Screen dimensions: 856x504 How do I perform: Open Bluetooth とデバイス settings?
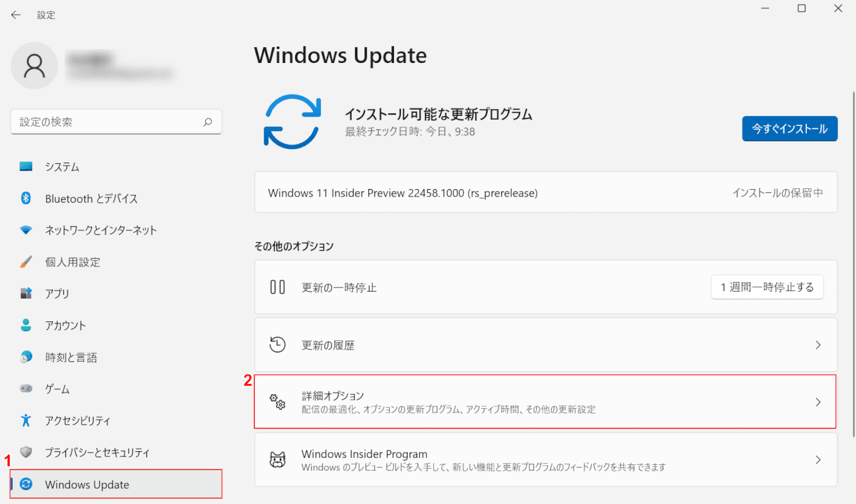pyautogui.click(x=116, y=198)
